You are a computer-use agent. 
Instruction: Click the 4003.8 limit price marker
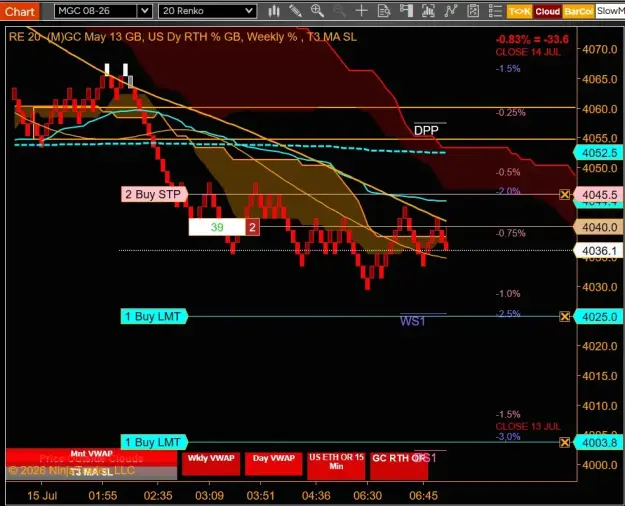(599, 443)
